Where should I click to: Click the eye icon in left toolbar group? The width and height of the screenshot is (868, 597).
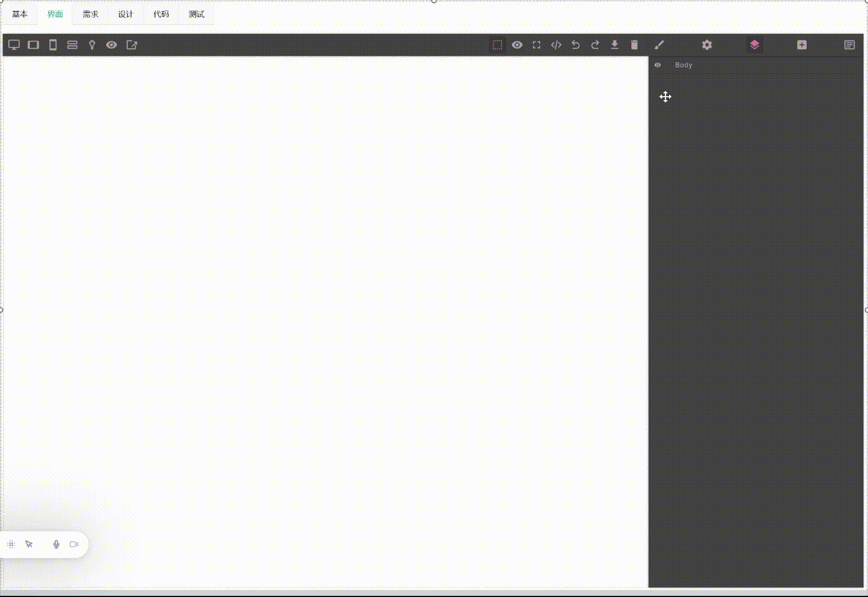(112, 45)
